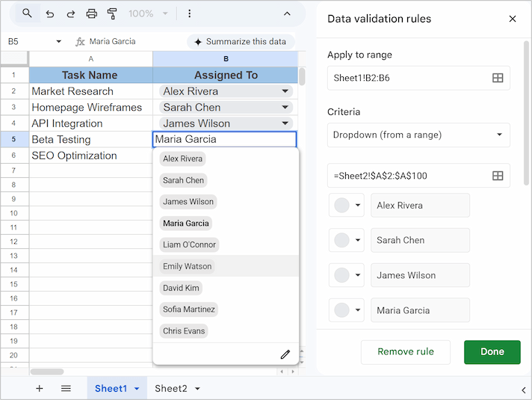Open the James Wilson dropdown in cell B4
This screenshot has height=400, width=532.
[x=285, y=123]
